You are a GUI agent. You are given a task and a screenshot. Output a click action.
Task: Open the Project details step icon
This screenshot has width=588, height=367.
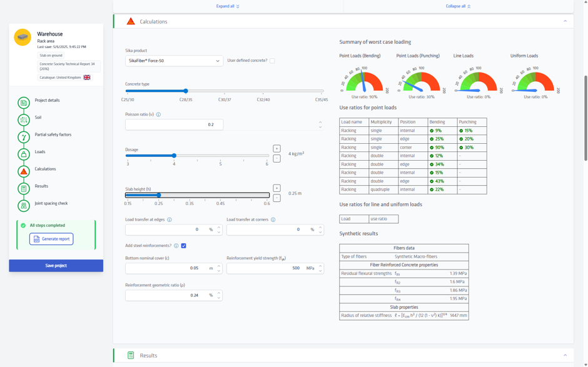point(24,103)
